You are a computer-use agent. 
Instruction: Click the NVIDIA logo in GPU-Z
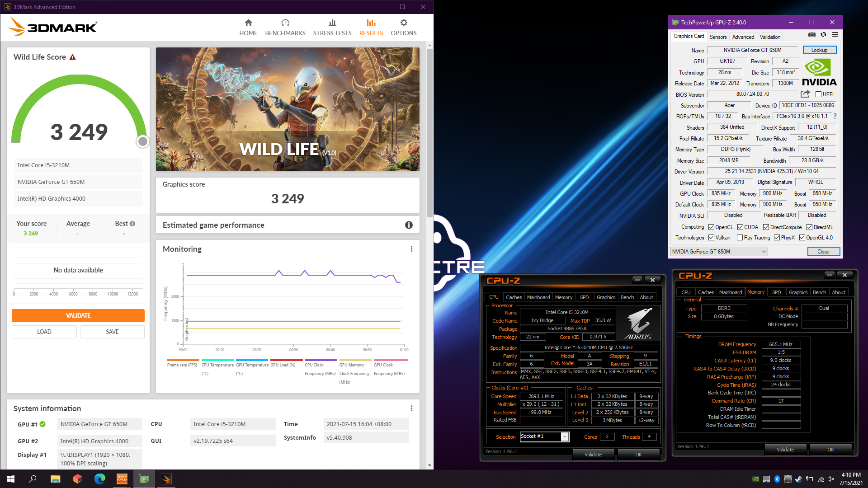point(819,72)
